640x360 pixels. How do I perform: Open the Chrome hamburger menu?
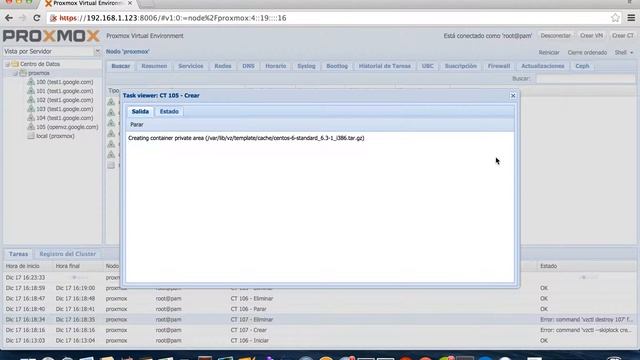pos(631,18)
